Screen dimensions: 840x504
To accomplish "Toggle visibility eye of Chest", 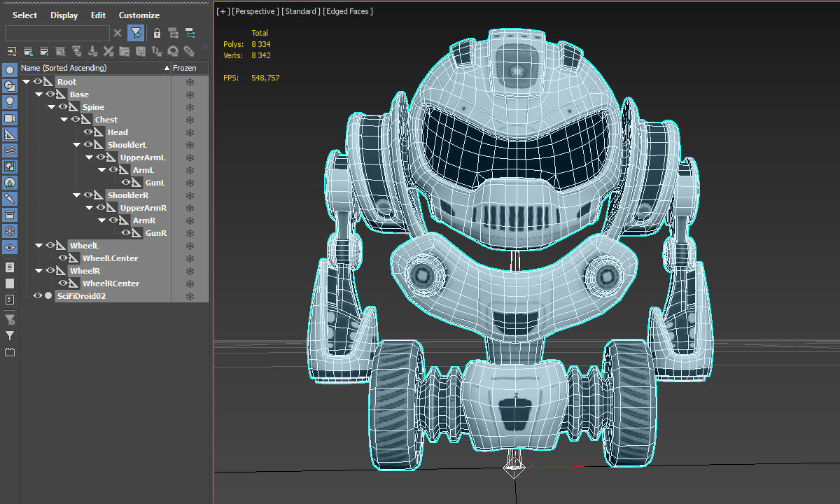I will [x=76, y=120].
